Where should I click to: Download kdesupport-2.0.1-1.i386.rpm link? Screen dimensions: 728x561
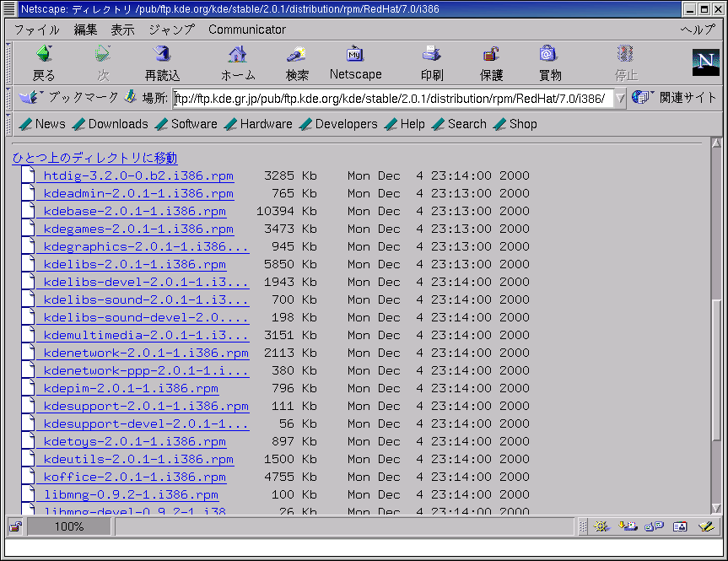(146, 406)
